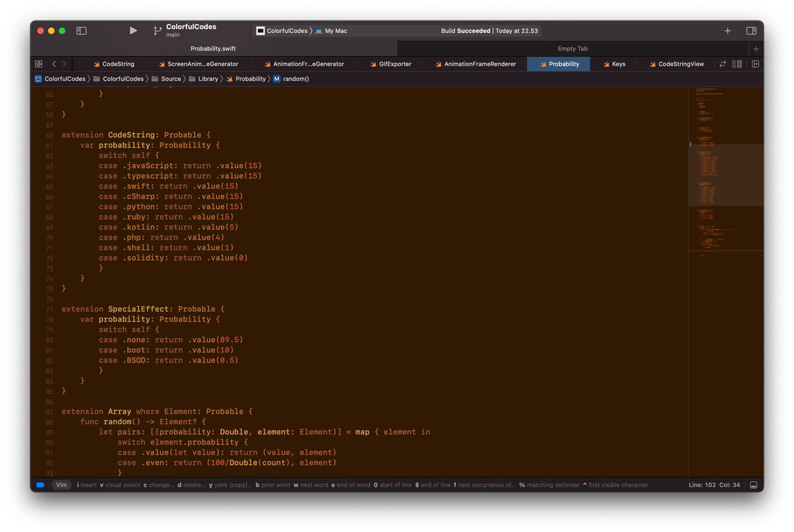The height and width of the screenshot is (532, 794).
Task: Go forward in editor history
Action: coord(64,64)
